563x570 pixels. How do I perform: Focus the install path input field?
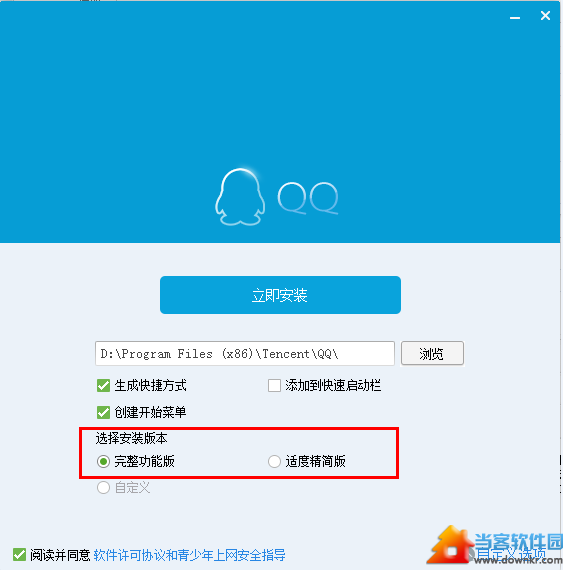click(x=245, y=353)
